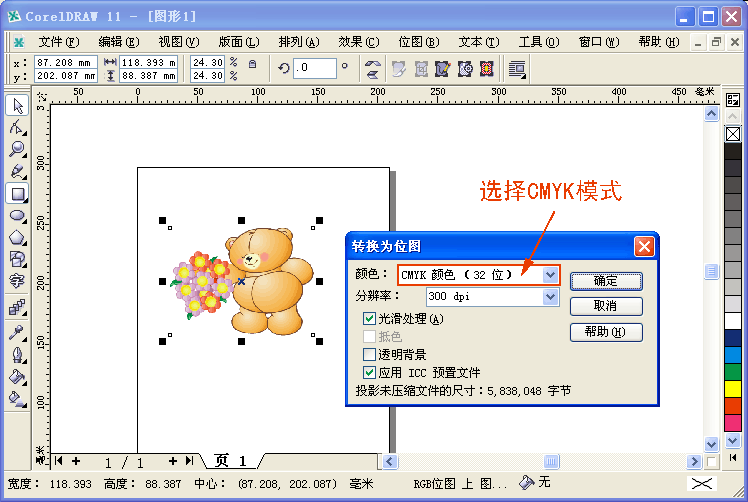Screen dimensions: 748x502
Task: Click the CorelDRAW document icon in menu bar
Action: 19,42
